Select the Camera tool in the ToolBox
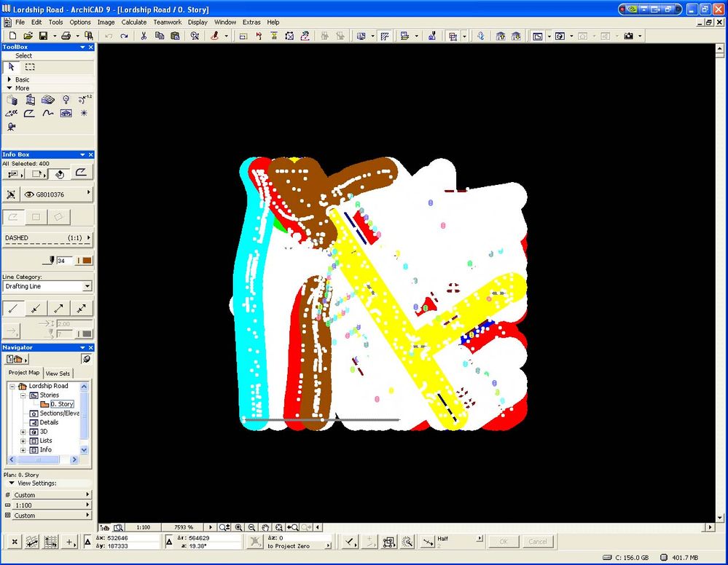Screen dimensions: 728x565 (11, 126)
